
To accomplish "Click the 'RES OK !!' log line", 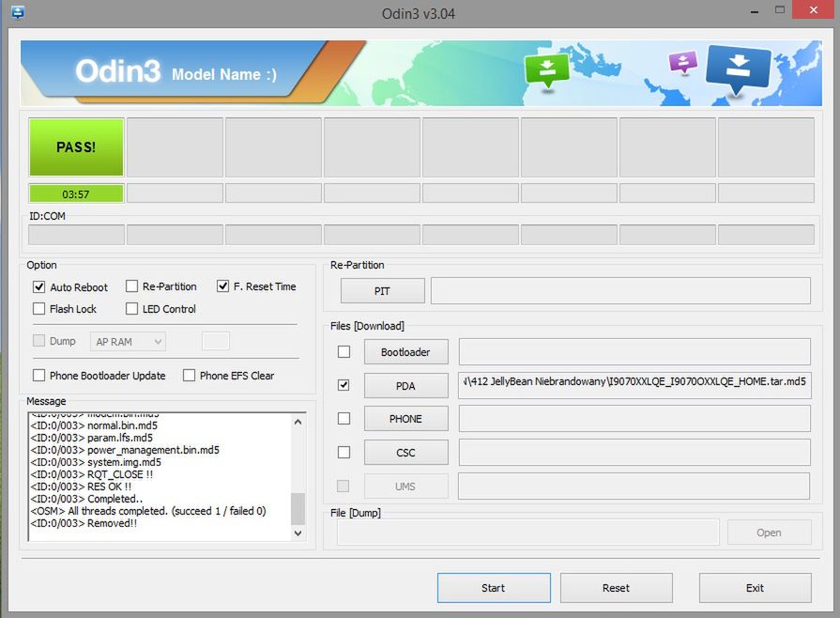I will click(81, 487).
